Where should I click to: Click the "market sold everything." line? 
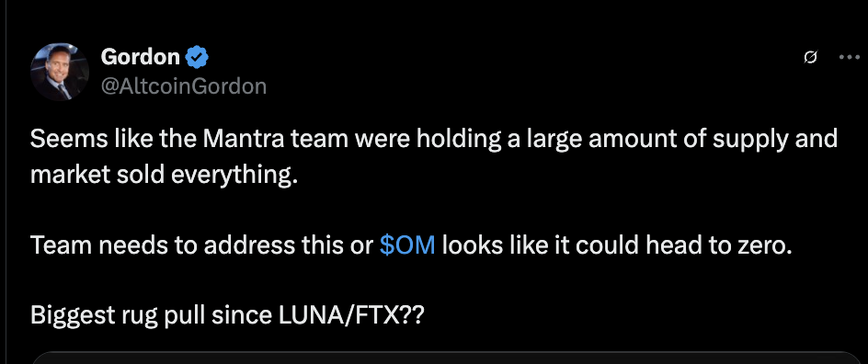point(165,175)
